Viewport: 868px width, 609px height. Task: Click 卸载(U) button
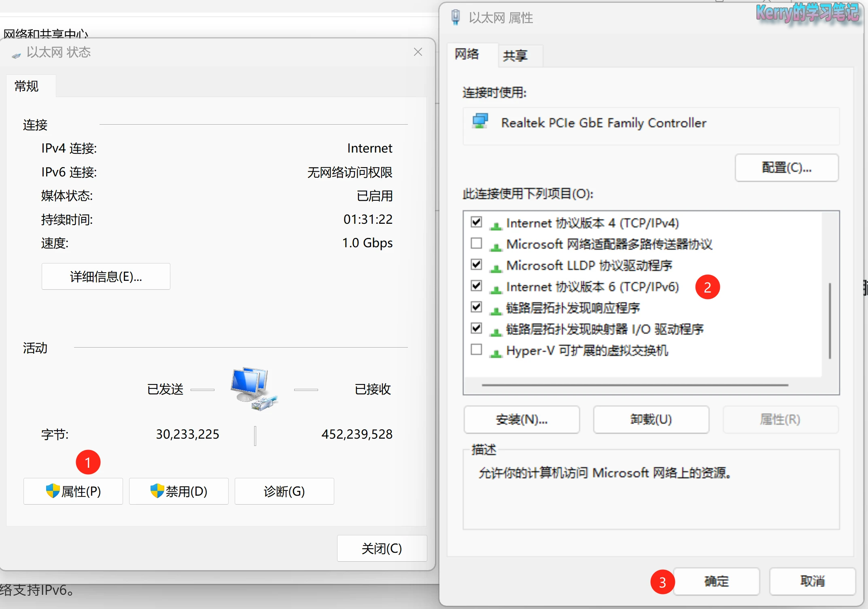651,420
